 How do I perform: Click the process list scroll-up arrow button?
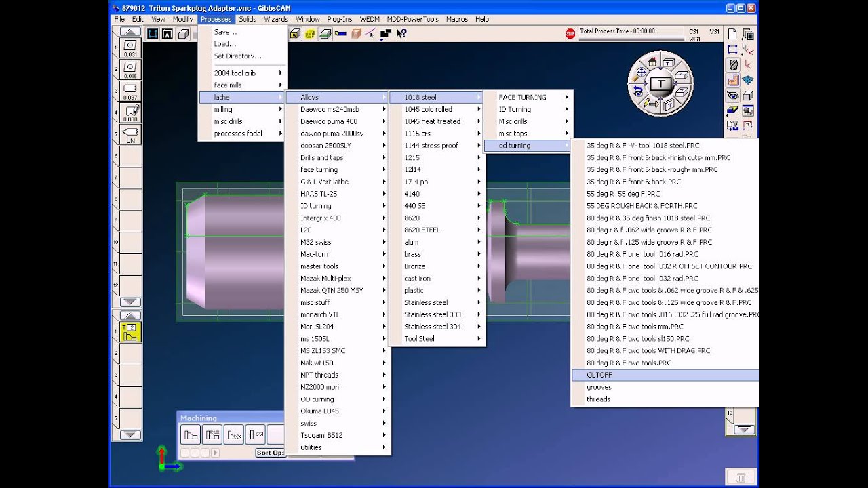tap(130, 315)
